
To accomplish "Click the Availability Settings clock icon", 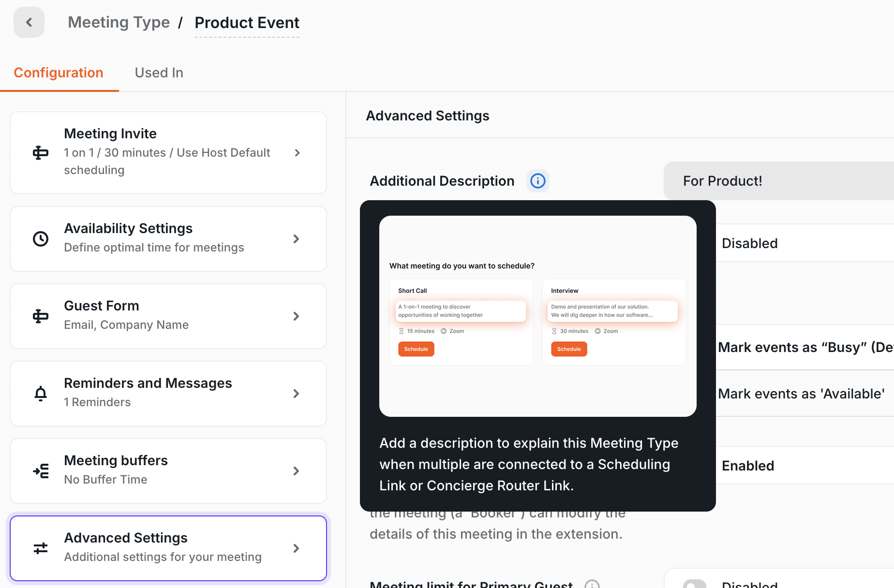I will (x=41, y=239).
